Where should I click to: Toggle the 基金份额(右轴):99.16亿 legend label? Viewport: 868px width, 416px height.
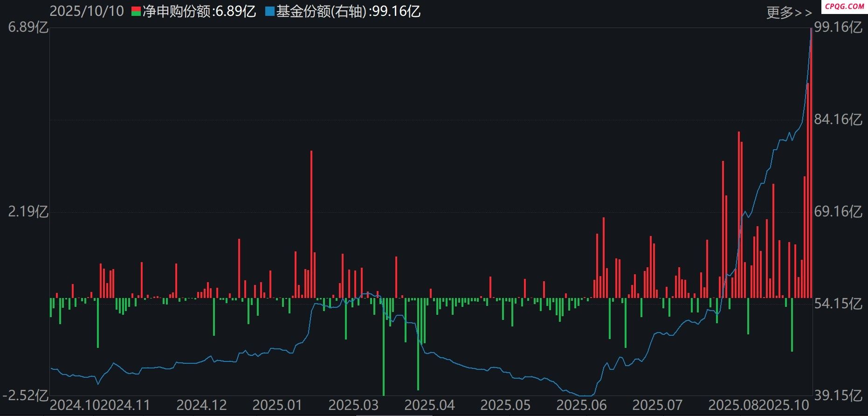pyautogui.click(x=348, y=12)
